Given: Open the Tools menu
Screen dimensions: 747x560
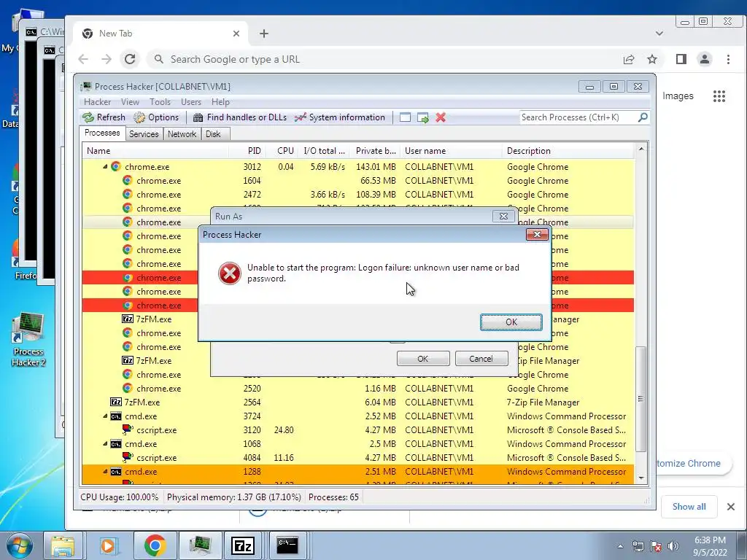Looking at the screenshot, I should 160,102.
